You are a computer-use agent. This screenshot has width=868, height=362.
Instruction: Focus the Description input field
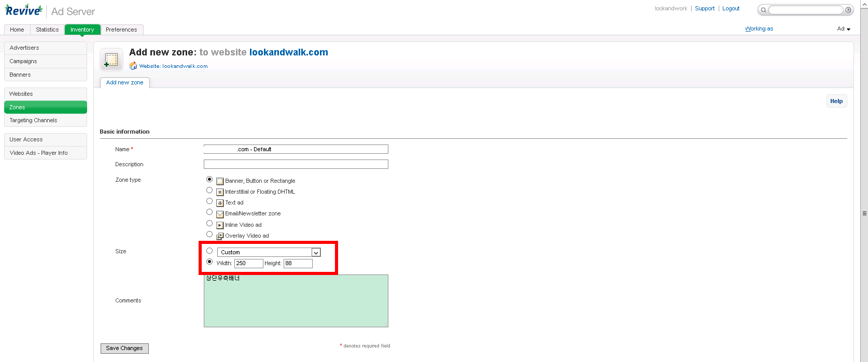[296, 164]
